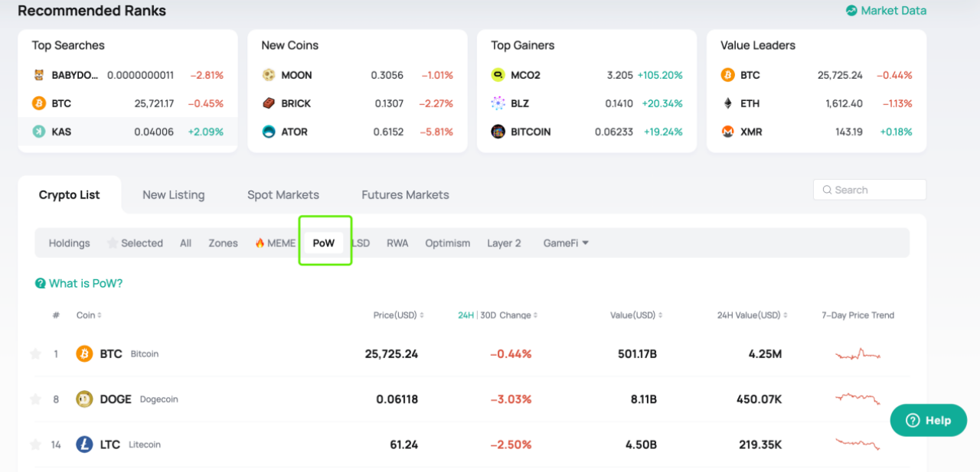This screenshot has width=980, height=472.
Task: Expand the GameFi dropdown
Action: 566,243
